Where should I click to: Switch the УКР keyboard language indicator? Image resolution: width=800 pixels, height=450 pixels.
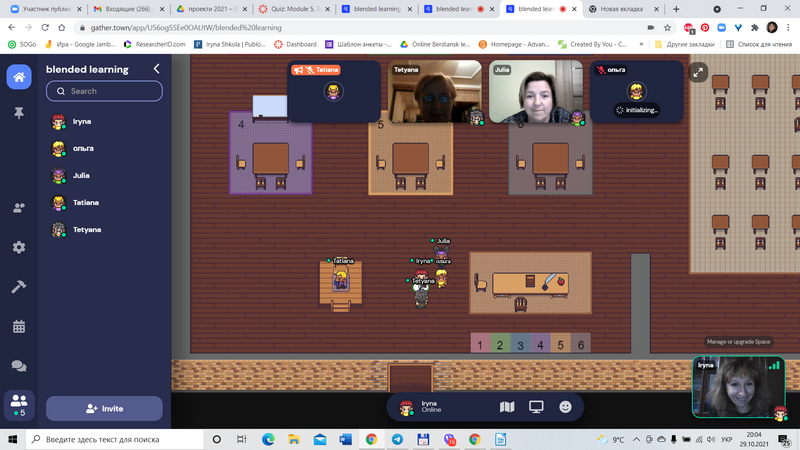727,439
